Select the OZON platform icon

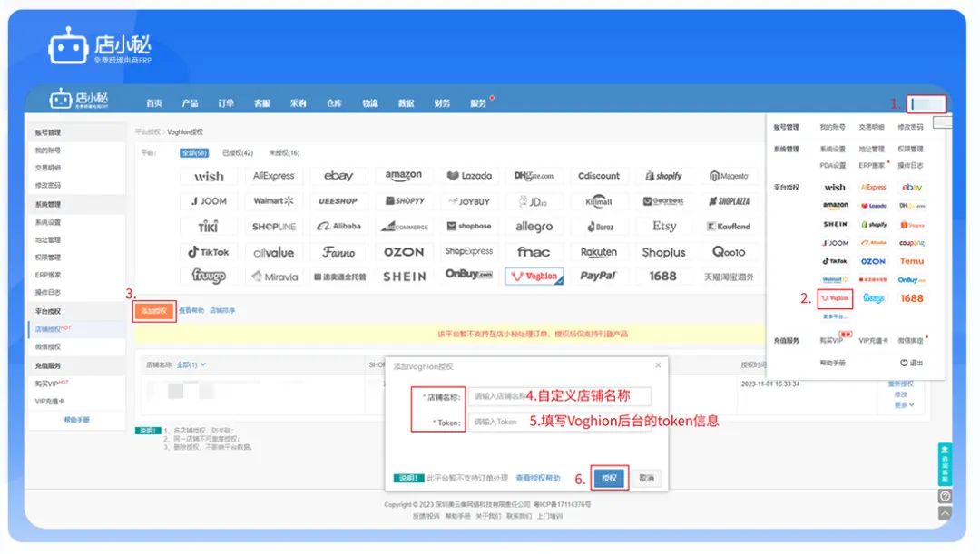[404, 251]
